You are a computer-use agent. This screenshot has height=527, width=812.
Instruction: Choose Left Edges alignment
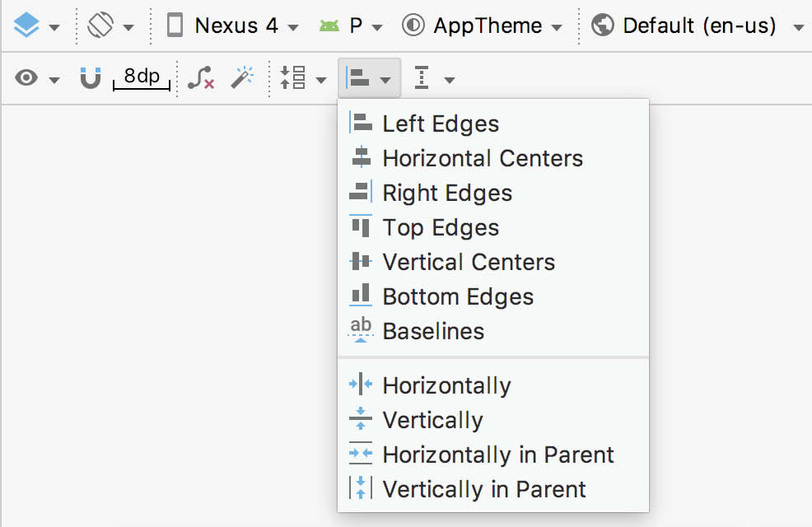(x=441, y=124)
